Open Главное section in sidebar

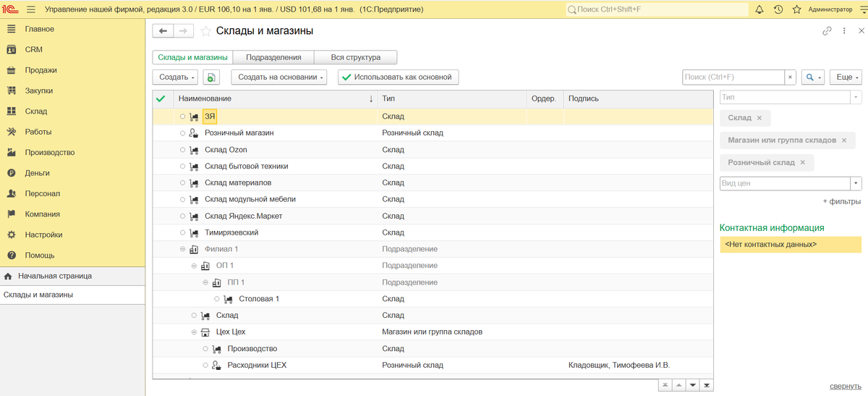coord(72,29)
